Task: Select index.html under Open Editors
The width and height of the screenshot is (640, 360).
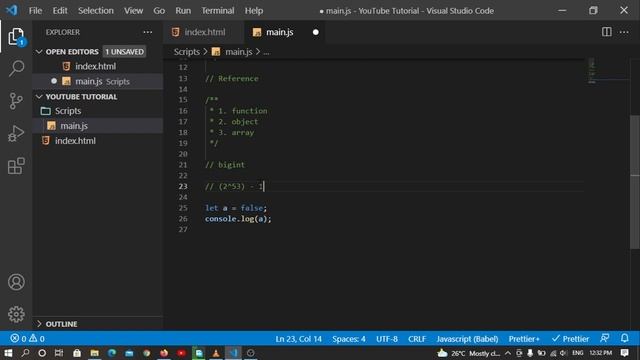Action: click(x=98, y=66)
